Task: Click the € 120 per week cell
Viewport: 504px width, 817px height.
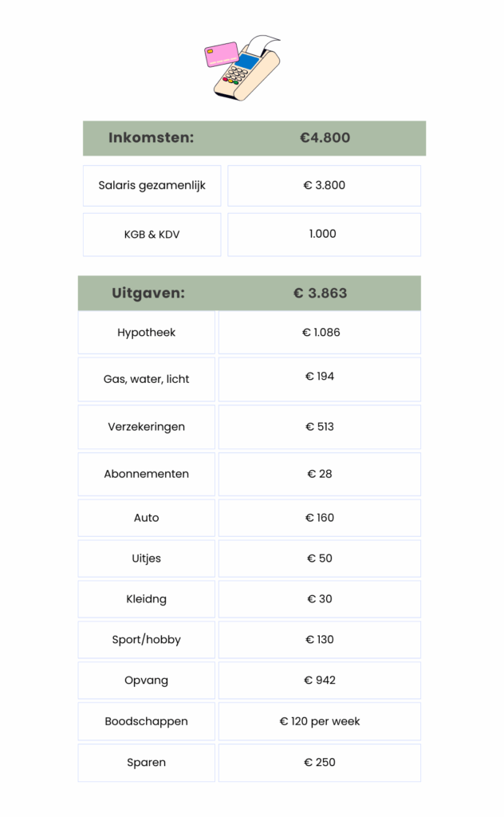Action: pos(320,721)
